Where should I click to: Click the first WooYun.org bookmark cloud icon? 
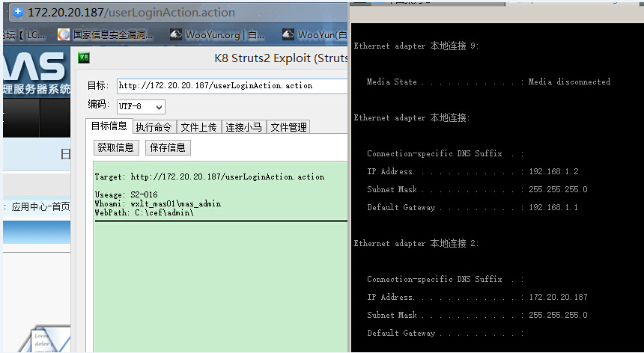(x=176, y=35)
